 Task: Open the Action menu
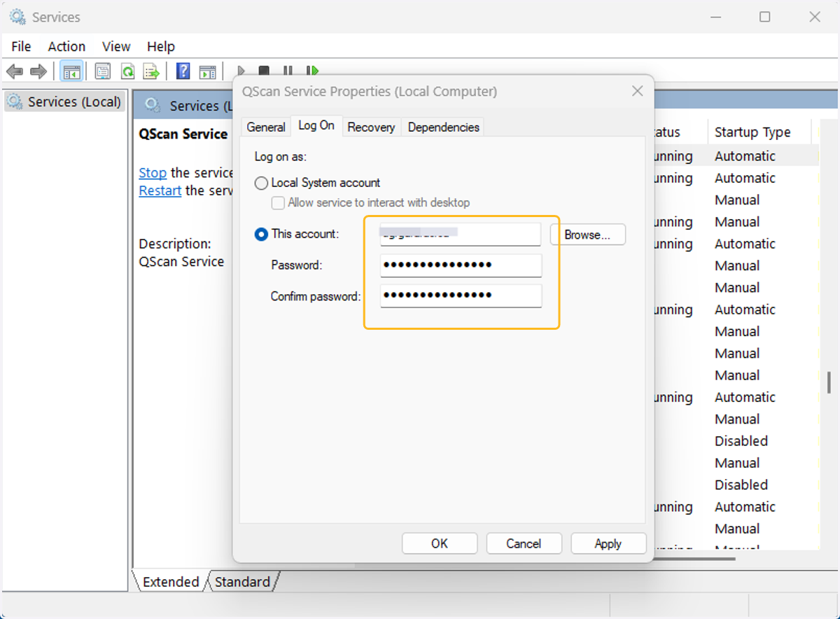click(66, 46)
